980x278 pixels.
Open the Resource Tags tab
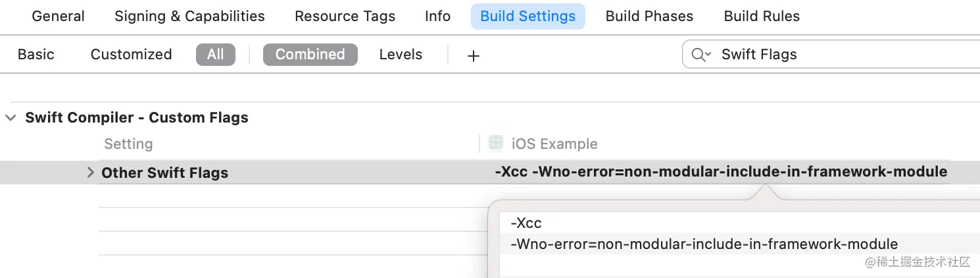(345, 16)
